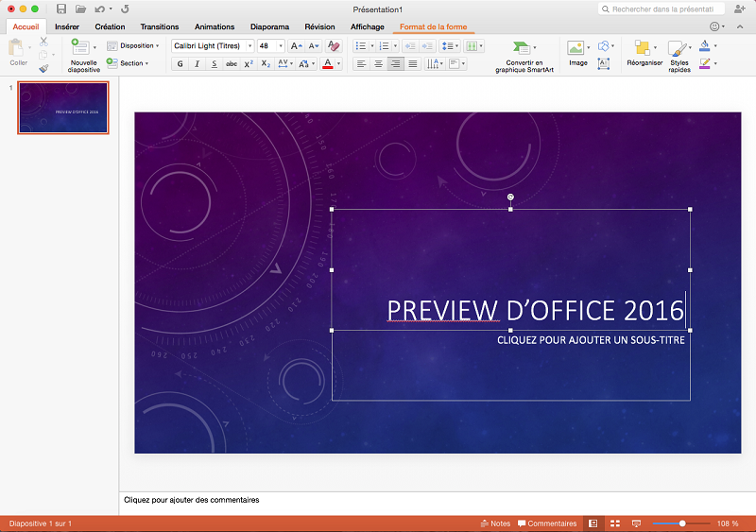Image resolution: width=756 pixels, height=532 pixels.
Task: Toggle bold (G) formatting
Action: (x=180, y=63)
